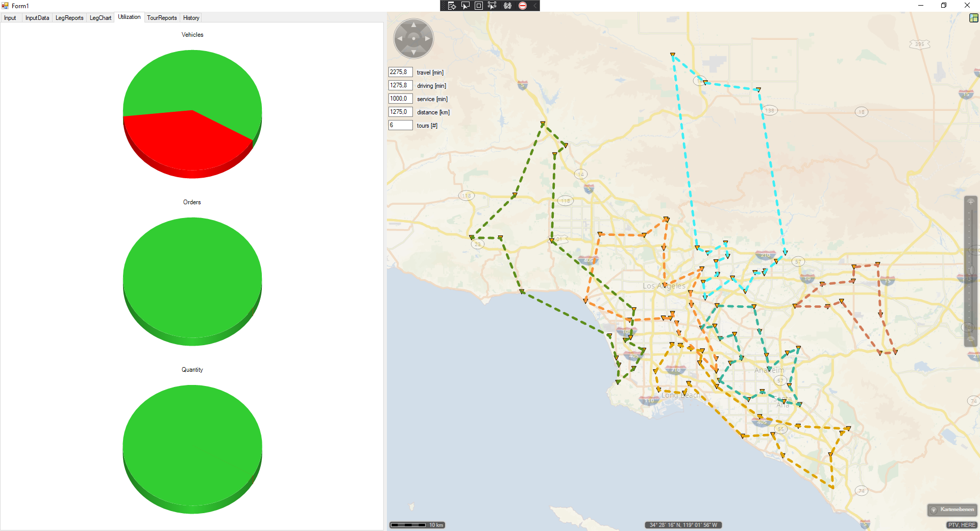Go to the History tab
The width and height of the screenshot is (980, 531).
pyautogui.click(x=191, y=18)
